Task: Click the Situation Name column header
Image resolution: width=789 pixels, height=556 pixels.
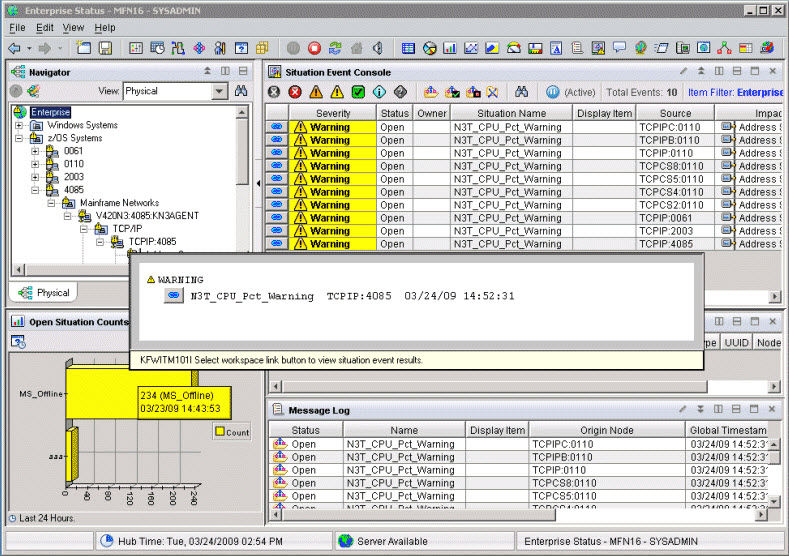Action: point(511,113)
